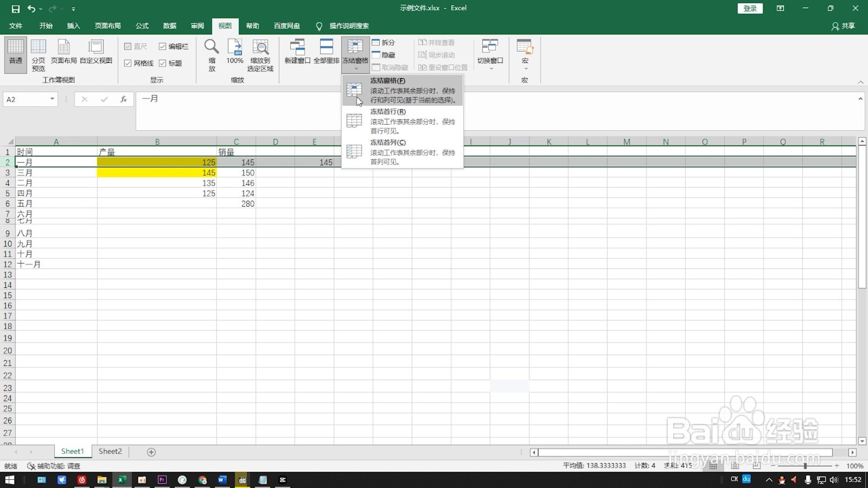Expand the Quick Access Toolbar customization menu
868x488 pixels.
(x=73, y=9)
